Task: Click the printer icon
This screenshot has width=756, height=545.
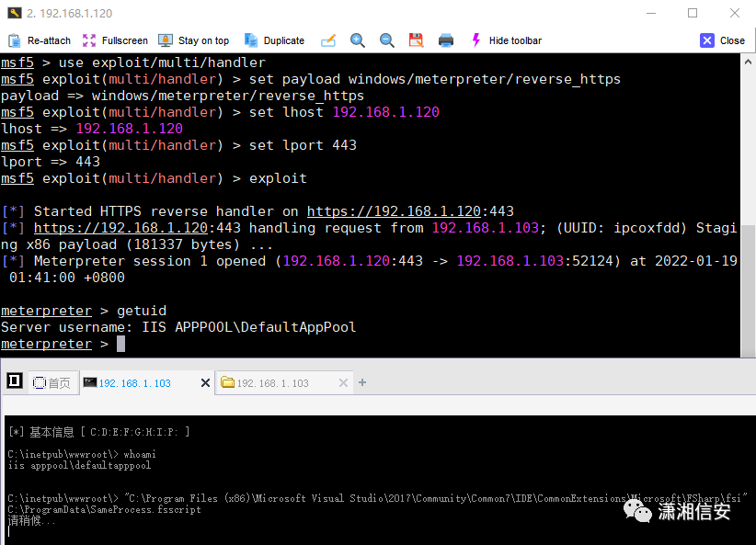Action: pyautogui.click(x=445, y=40)
